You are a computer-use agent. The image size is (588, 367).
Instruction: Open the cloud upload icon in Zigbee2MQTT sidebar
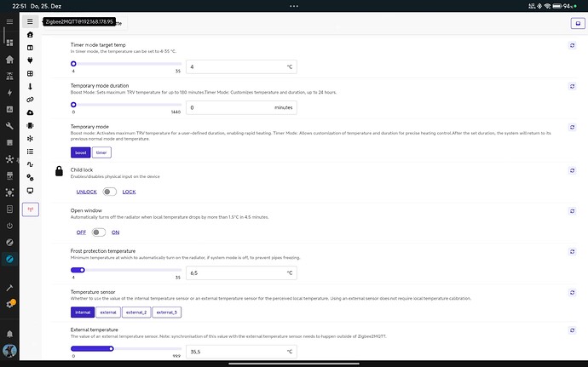point(30,112)
